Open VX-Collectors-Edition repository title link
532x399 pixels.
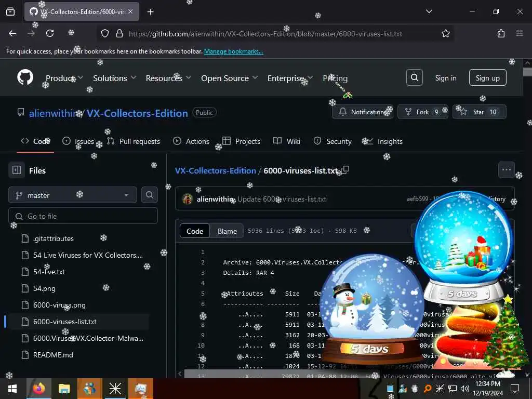tap(137, 113)
